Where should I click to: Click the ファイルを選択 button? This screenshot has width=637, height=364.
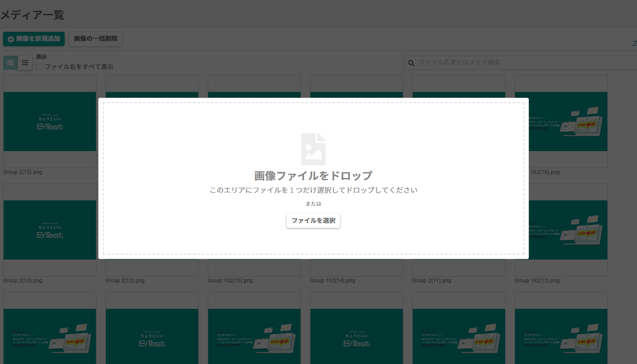[313, 221]
